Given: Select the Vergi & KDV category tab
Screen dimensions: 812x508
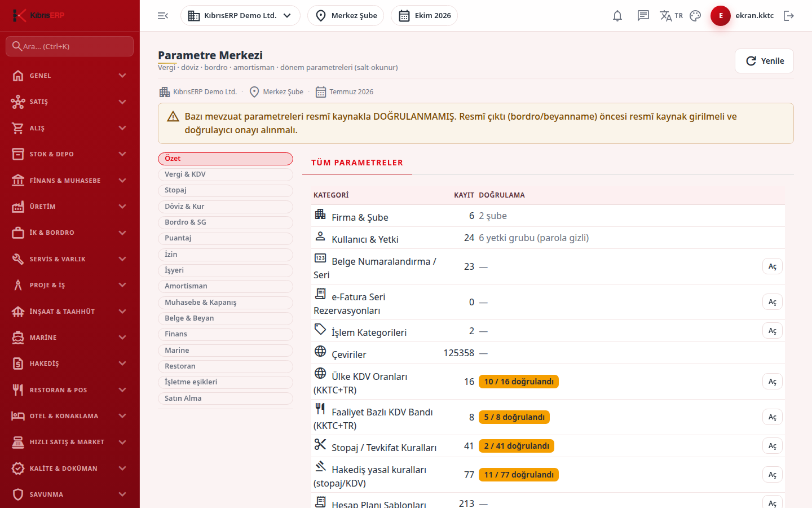Looking at the screenshot, I should (226, 174).
